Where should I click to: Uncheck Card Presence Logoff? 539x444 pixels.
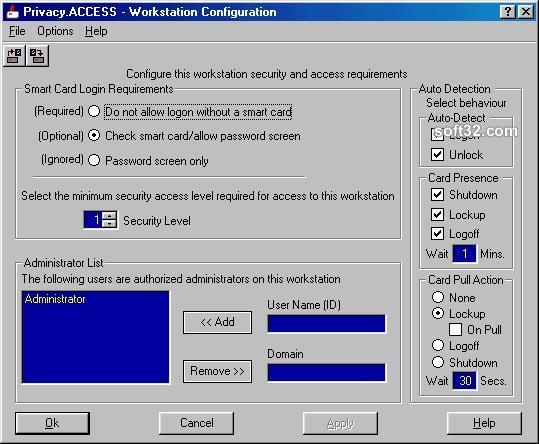(437, 234)
